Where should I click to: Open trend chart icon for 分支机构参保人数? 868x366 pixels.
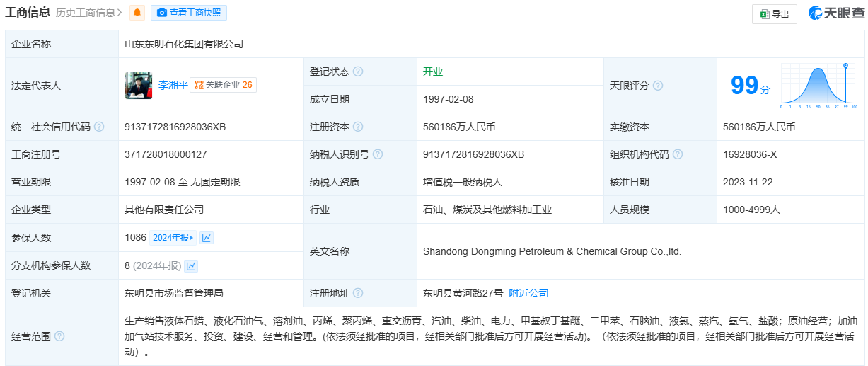coord(191,266)
